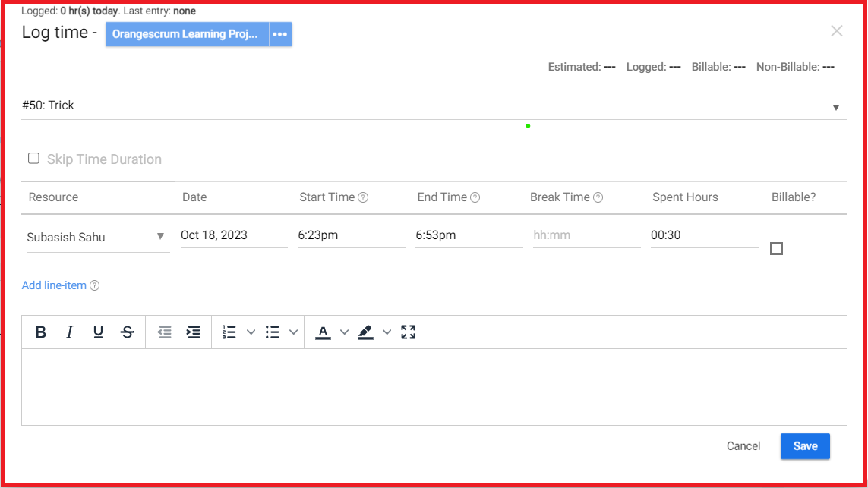Click the Break Time help icon
This screenshot has height=488, width=868.
pos(598,197)
